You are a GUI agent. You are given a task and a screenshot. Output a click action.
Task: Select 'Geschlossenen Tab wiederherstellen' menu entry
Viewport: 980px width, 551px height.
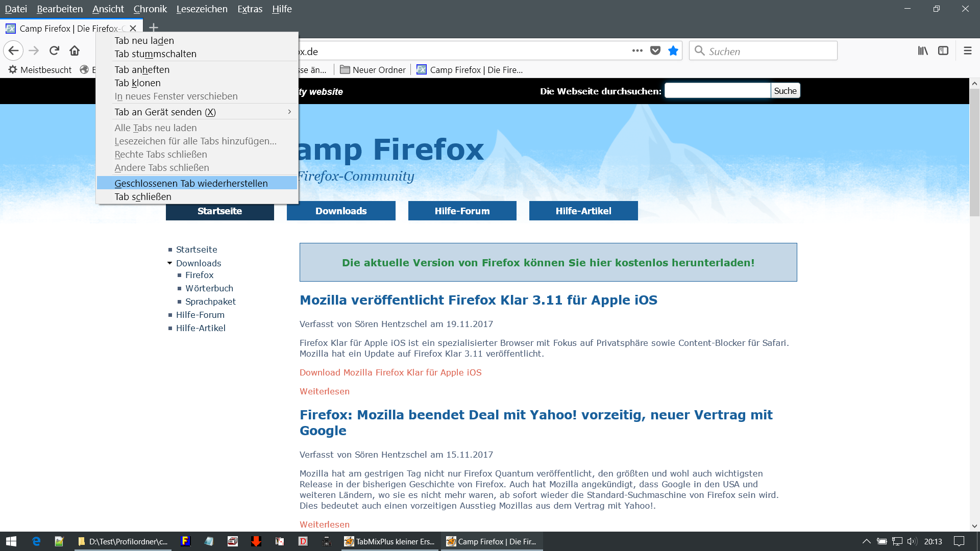191,183
